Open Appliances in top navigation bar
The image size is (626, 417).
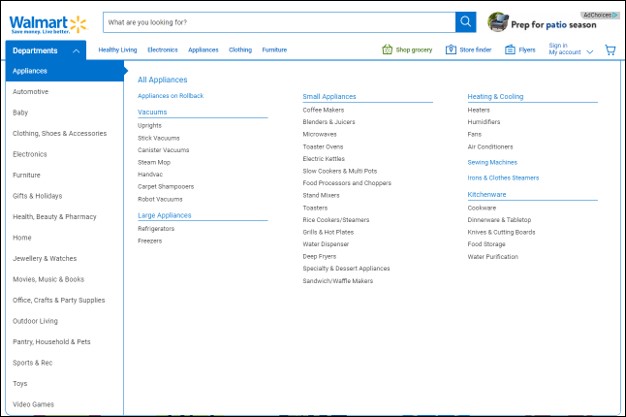pyautogui.click(x=203, y=50)
